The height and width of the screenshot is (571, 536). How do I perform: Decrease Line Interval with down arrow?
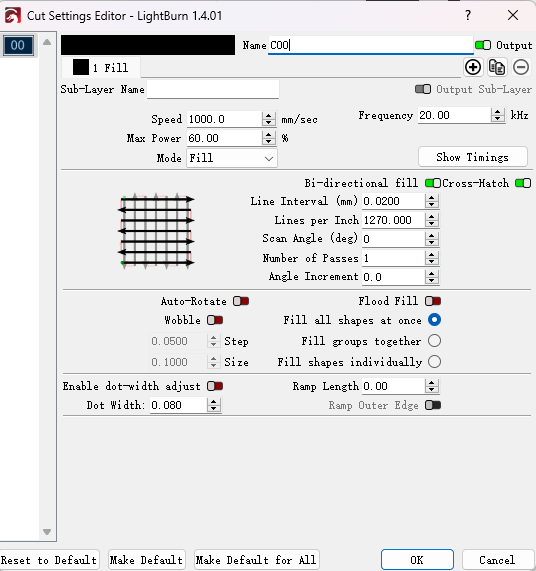click(x=431, y=205)
